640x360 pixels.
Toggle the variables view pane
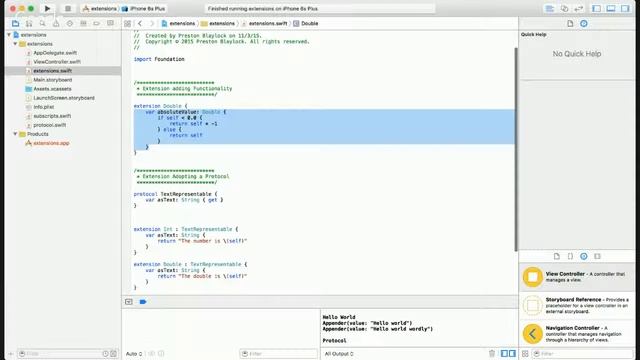pos(504,353)
